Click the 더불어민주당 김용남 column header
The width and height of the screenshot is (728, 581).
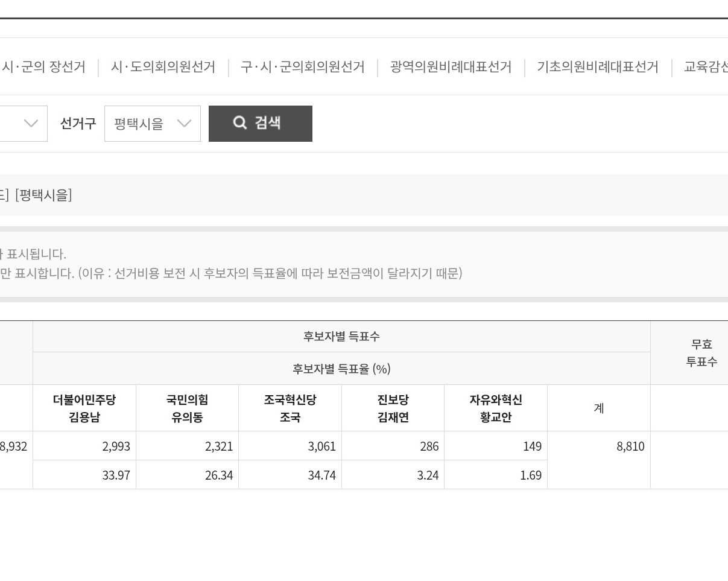(84, 408)
